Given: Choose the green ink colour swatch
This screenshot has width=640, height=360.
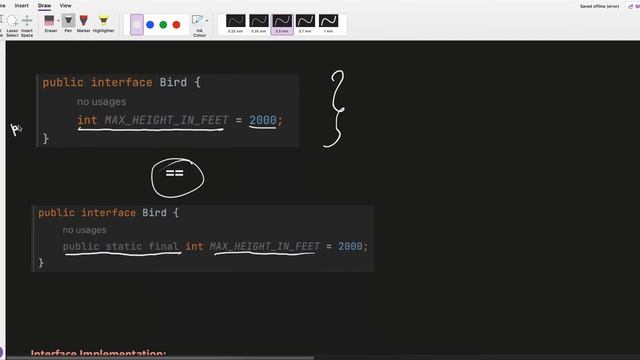Looking at the screenshot, I should (163, 24).
